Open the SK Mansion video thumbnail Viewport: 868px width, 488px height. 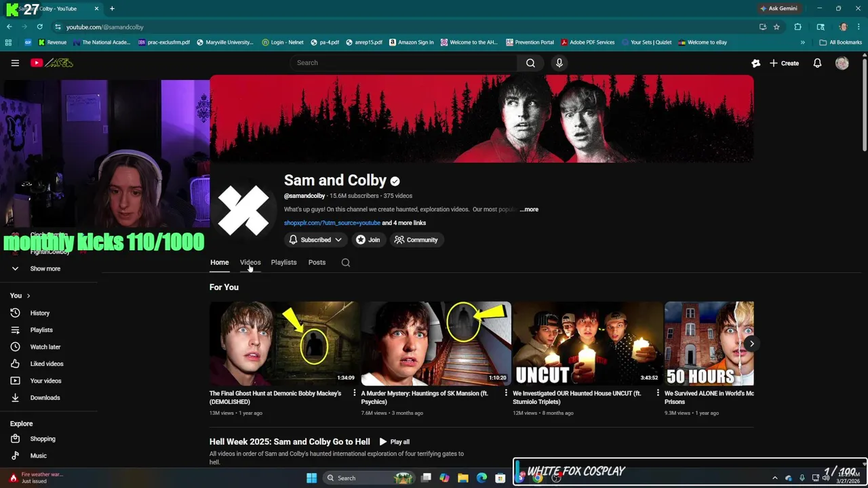click(436, 344)
